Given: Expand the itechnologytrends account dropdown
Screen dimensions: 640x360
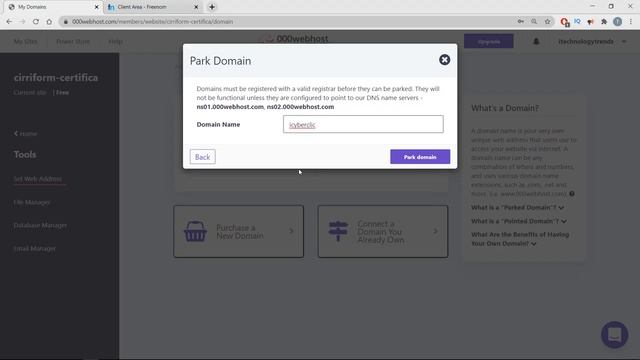Looking at the screenshot, I should 592,41.
